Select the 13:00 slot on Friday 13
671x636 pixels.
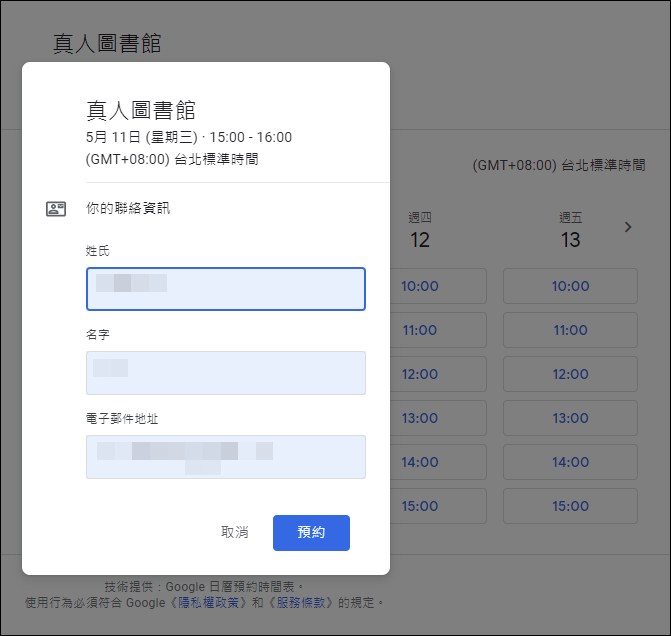(x=570, y=418)
